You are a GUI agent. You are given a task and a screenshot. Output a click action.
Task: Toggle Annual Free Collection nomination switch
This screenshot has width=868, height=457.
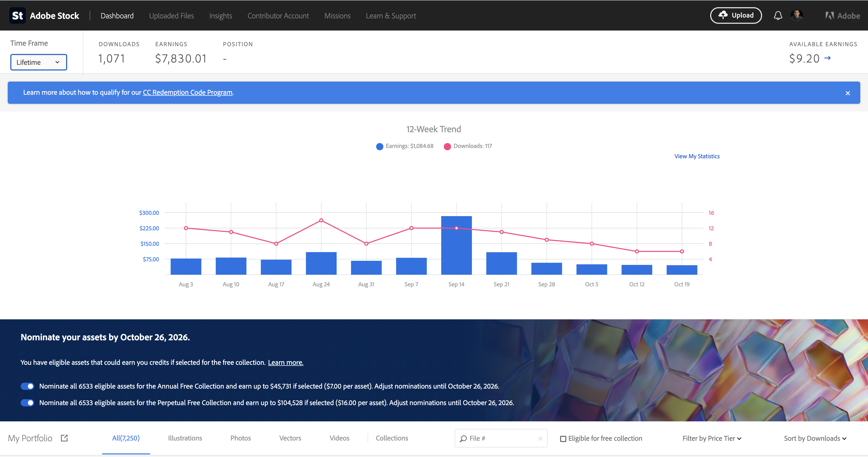[27, 386]
